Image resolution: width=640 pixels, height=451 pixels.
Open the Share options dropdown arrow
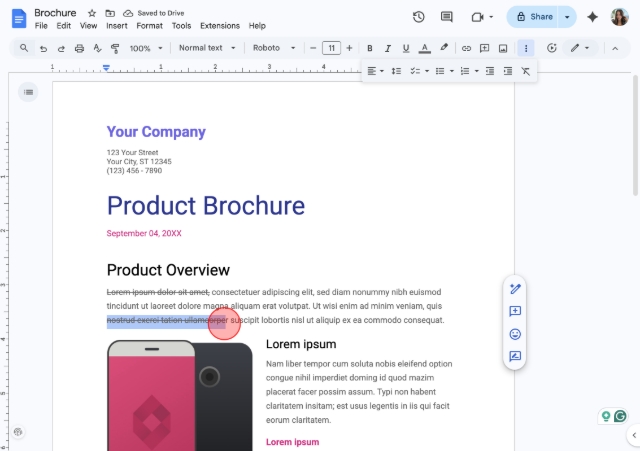[x=567, y=17]
